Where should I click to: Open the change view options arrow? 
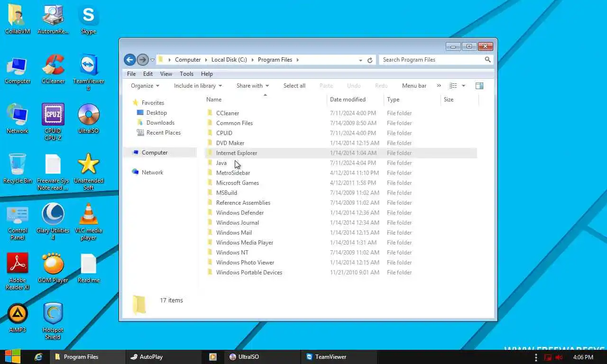pos(463,86)
